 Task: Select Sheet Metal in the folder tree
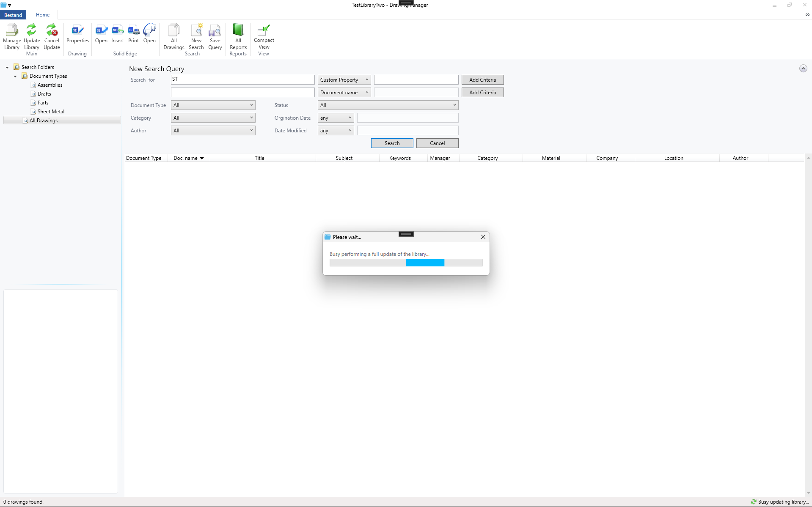51,111
